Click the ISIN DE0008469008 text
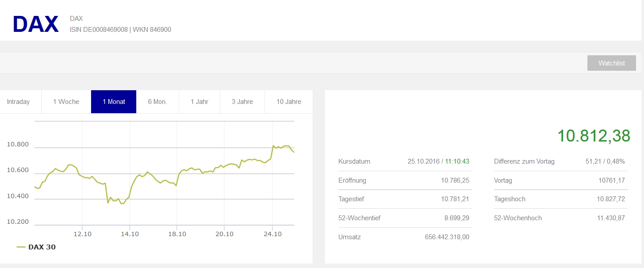This screenshot has height=268, width=644. point(98,30)
